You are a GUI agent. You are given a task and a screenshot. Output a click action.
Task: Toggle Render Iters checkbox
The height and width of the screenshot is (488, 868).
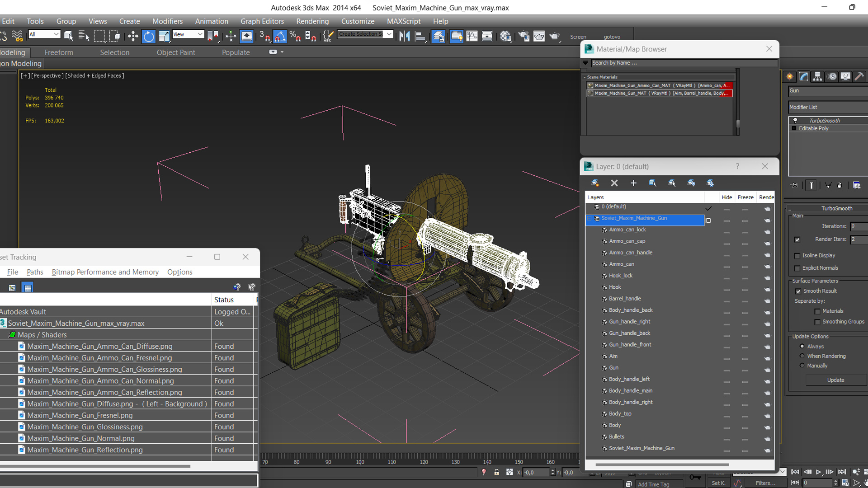click(797, 239)
